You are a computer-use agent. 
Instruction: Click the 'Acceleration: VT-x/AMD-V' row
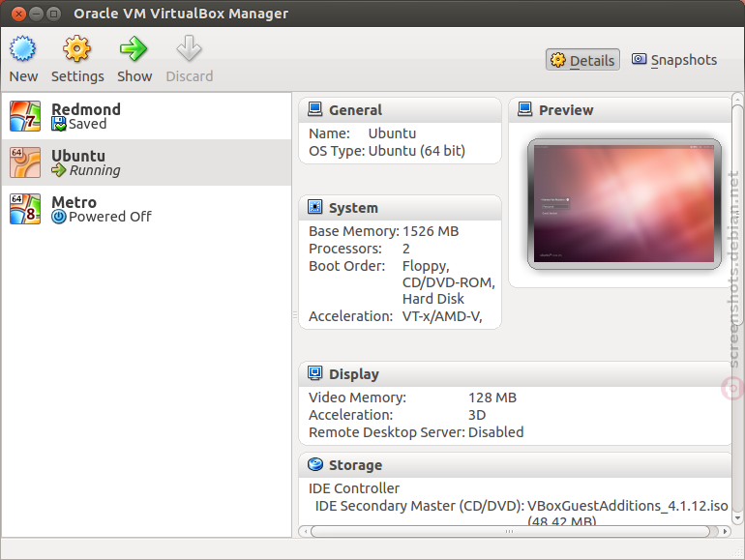(396, 316)
